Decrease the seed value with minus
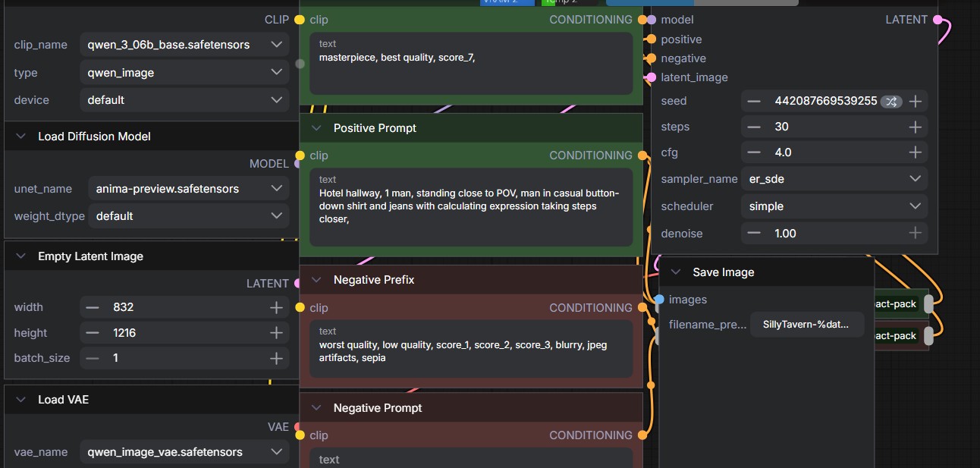 (x=753, y=101)
